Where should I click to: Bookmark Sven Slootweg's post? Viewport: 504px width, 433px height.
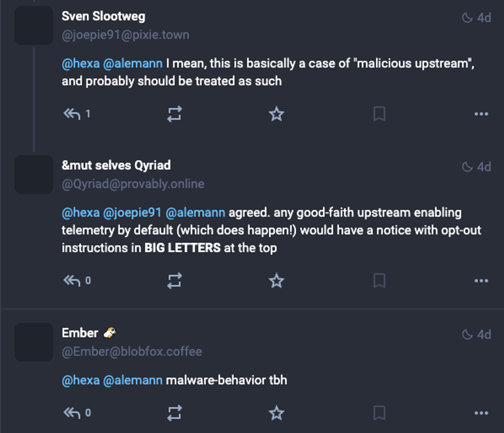(x=379, y=114)
